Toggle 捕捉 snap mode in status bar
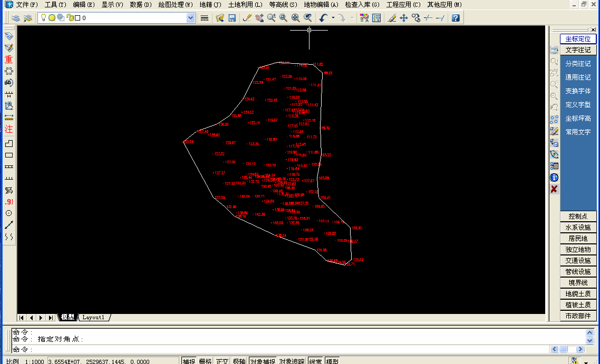This screenshot has width=600, height=364. click(189, 361)
